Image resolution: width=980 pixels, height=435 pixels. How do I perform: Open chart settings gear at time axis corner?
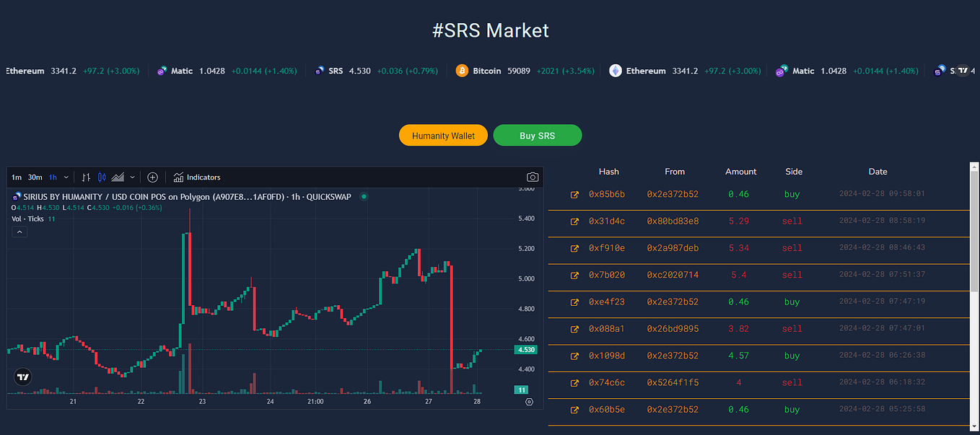[x=530, y=402]
